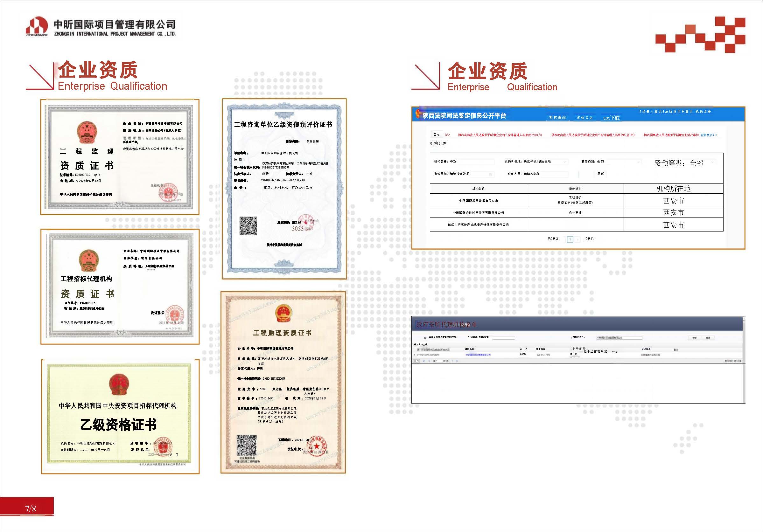Viewport: 763px width, 532px height.
Task: Click the 重置 button in procurement list
Action: [x=708, y=338]
